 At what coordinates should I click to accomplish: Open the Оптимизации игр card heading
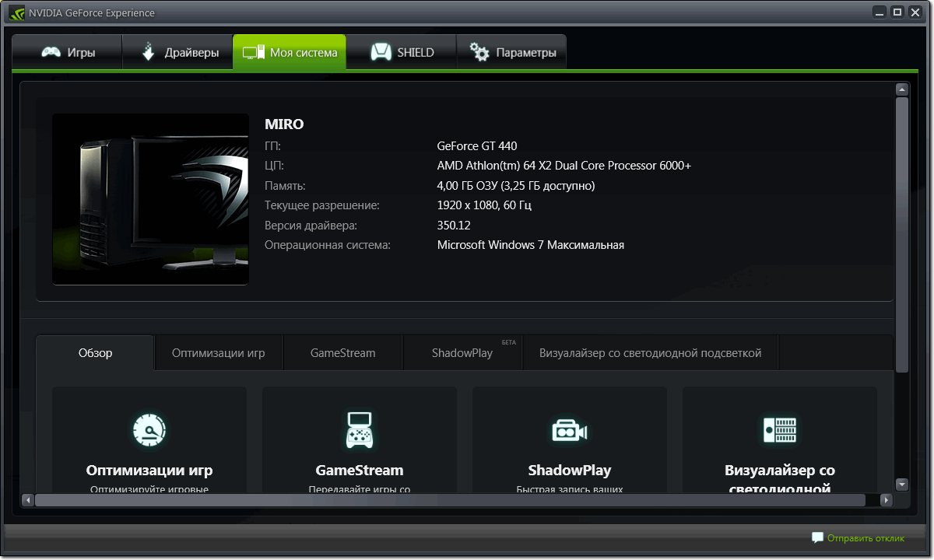pos(149,471)
